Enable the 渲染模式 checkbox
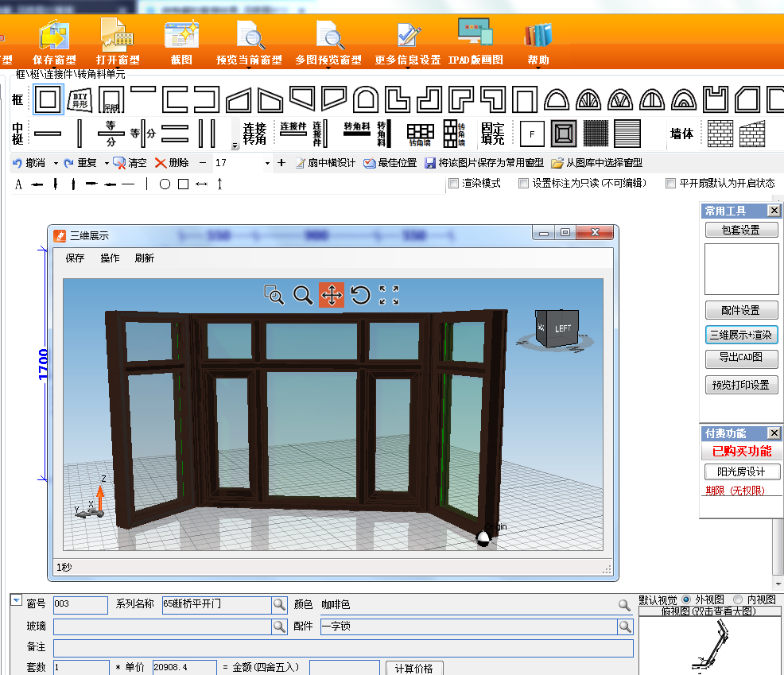Screen dimensions: 784x675 (x=453, y=184)
